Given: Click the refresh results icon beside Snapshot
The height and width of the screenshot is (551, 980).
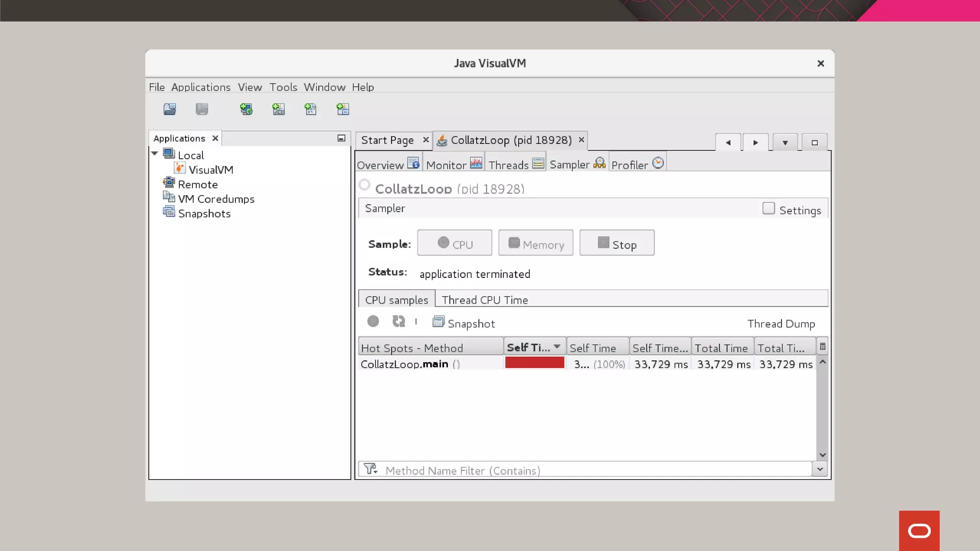Looking at the screenshot, I should (x=399, y=321).
